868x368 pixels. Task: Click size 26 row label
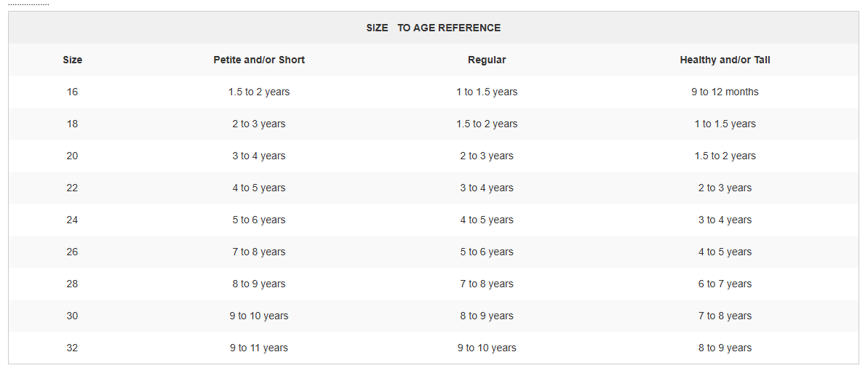point(73,252)
